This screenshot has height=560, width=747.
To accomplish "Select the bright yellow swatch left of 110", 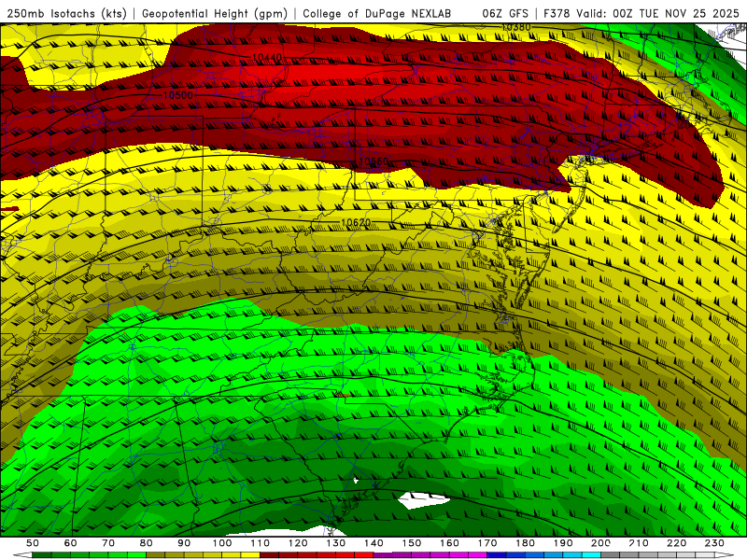I will (250, 555).
